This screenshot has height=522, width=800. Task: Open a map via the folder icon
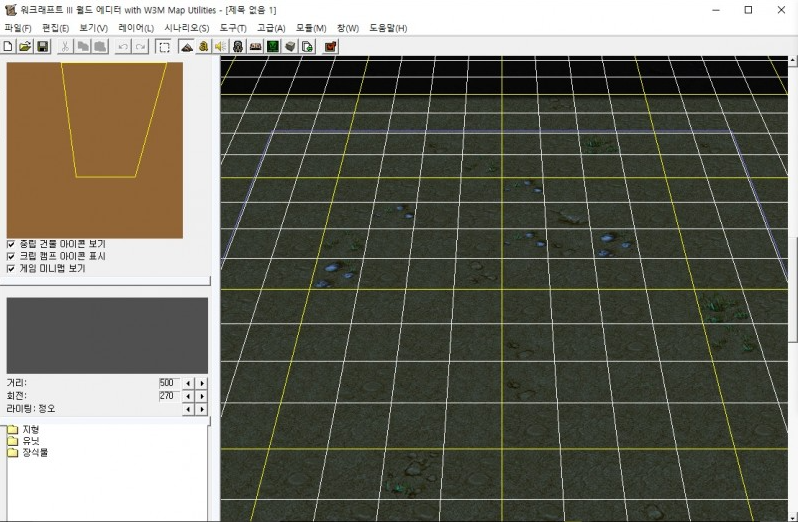point(25,47)
